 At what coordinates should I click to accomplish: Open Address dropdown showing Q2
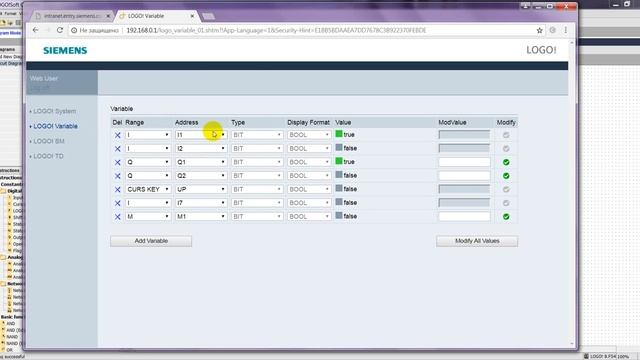click(x=201, y=176)
